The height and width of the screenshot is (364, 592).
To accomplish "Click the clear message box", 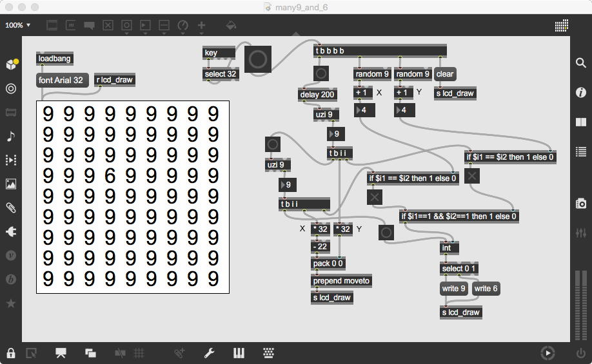I will click(446, 74).
